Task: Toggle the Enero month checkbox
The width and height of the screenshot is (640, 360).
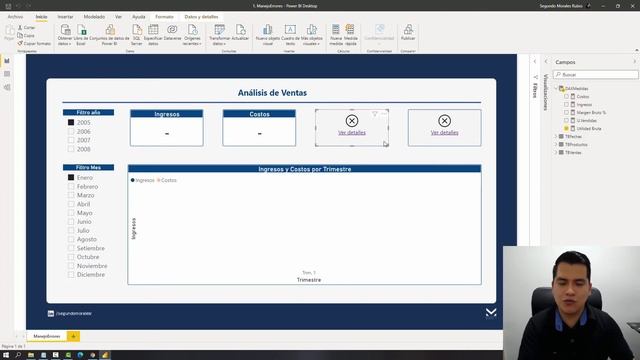Action: 71,178
